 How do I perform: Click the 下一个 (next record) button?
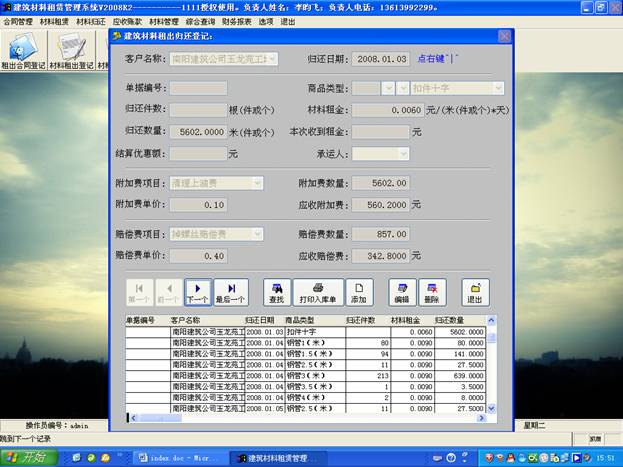point(198,291)
